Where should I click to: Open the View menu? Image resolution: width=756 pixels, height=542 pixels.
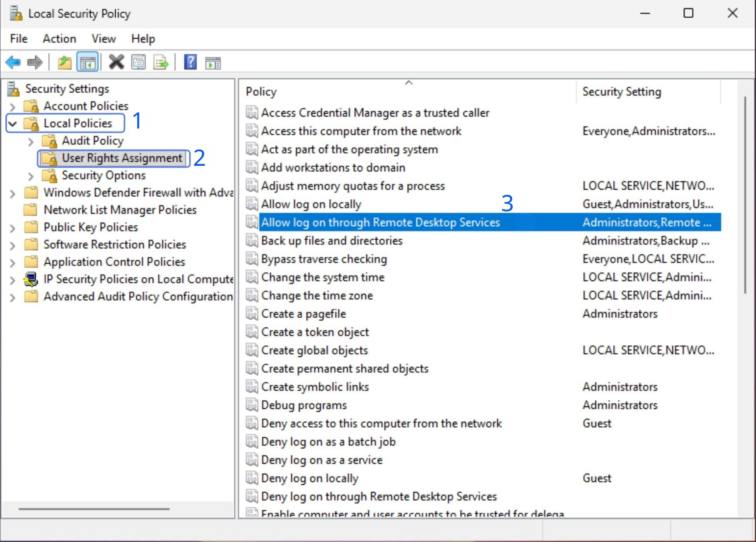(x=103, y=38)
